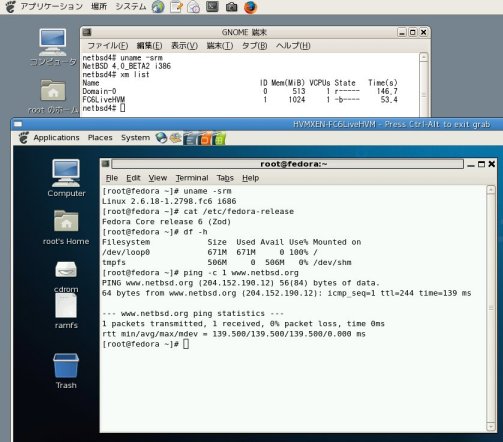
Task: Open the アプリケーション menu in top panel
Action: point(51,6)
